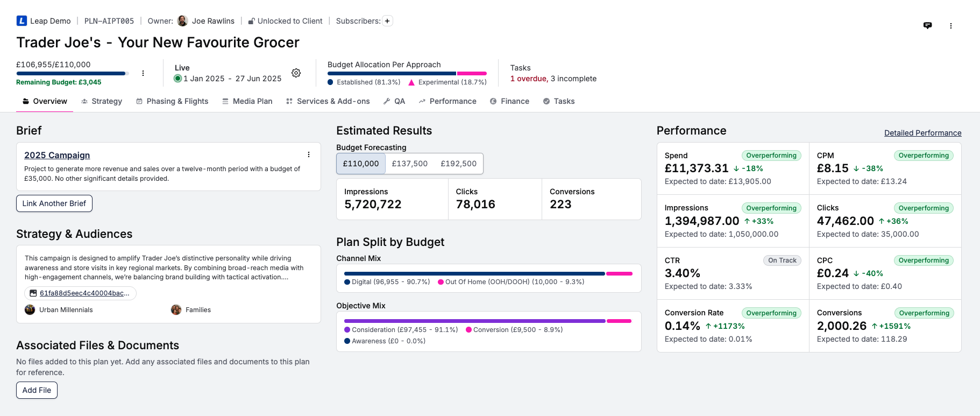Click the budget spend progress bar

point(72,73)
